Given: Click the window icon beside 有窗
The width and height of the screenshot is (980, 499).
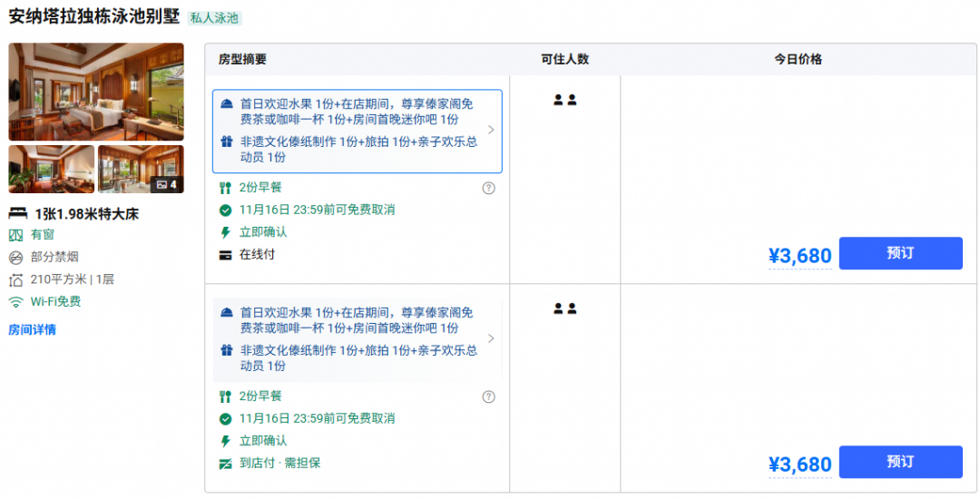Looking at the screenshot, I should [x=15, y=236].
